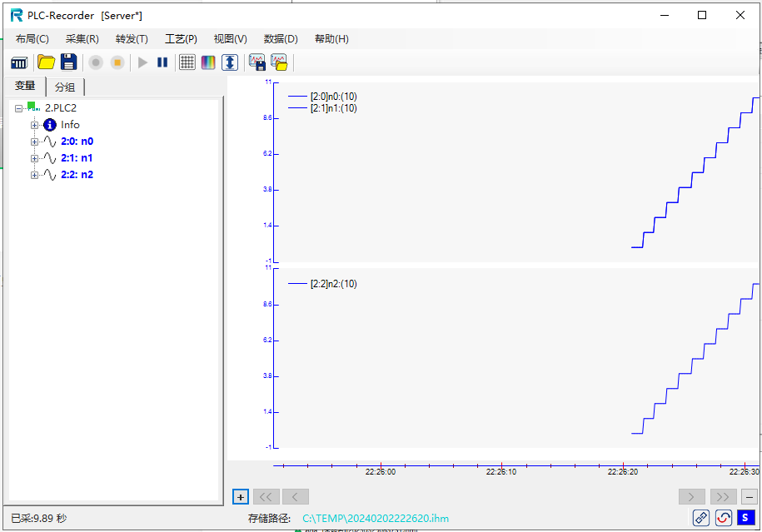Maximize the PLC-Recorder window
Image resolution: width=762 pixels, height=532 pixels.
point(702,15)
